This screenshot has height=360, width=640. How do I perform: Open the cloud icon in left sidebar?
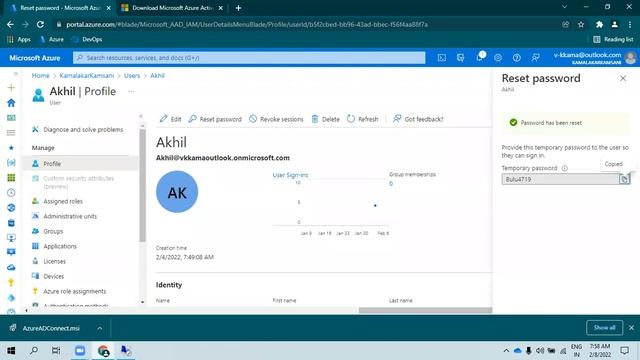pyautogui.click(x=11, y=267)
